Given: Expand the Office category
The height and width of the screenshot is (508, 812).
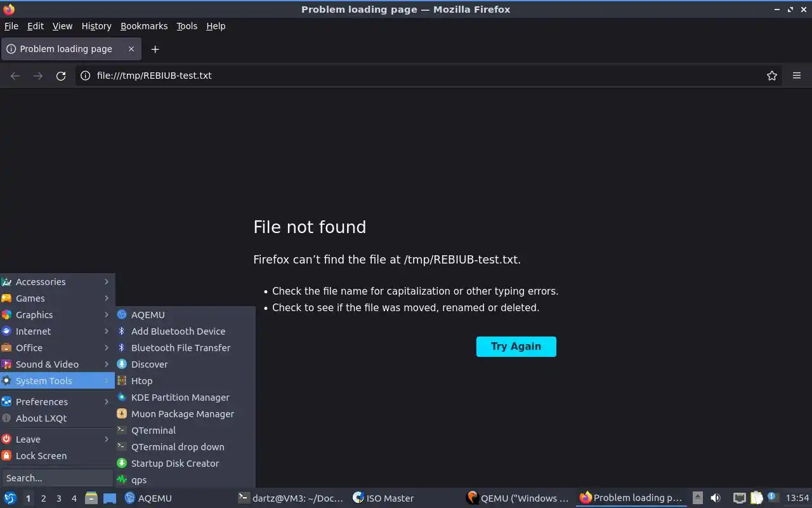Looking at the screenshot, I should click(57, 348).
